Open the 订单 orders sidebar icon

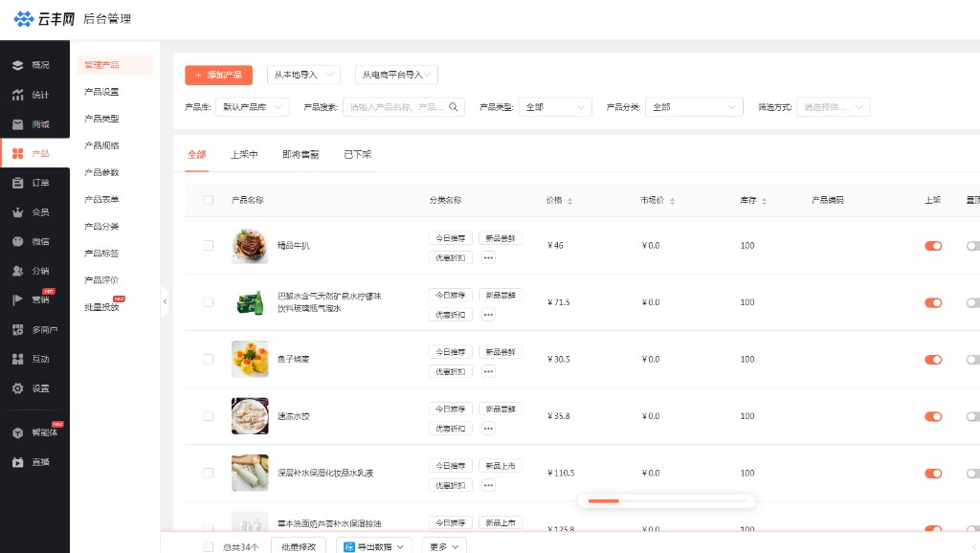tap(17, 183)
